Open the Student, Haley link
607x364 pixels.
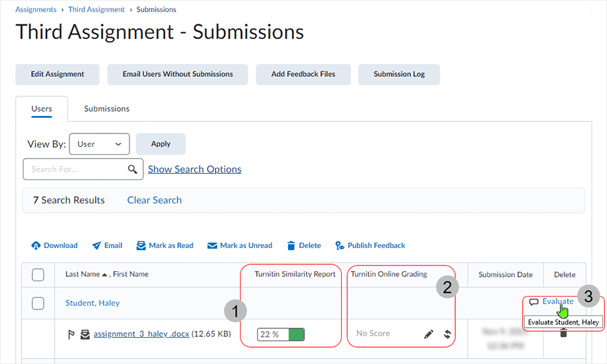coord(92,303)
